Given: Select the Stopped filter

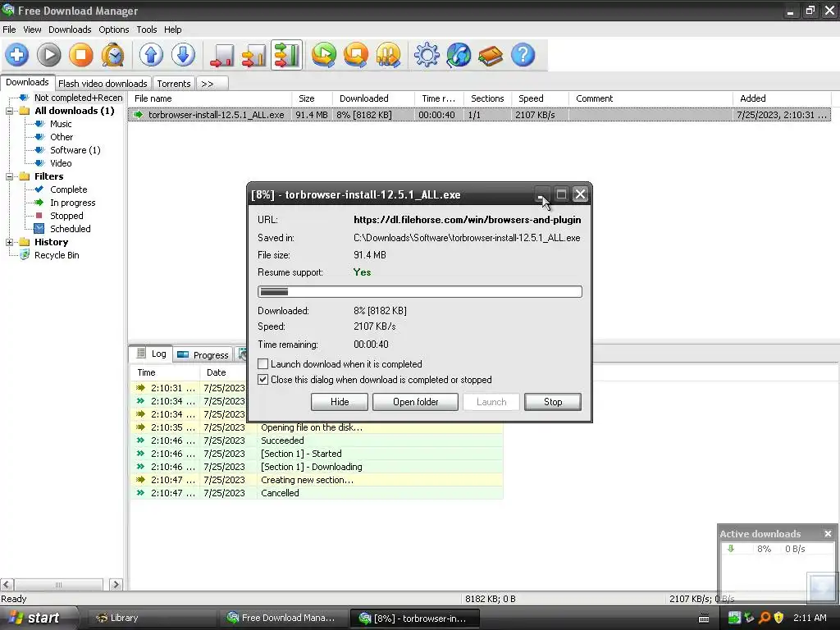Looking at the screenshot, I should [x=66, y=216].
